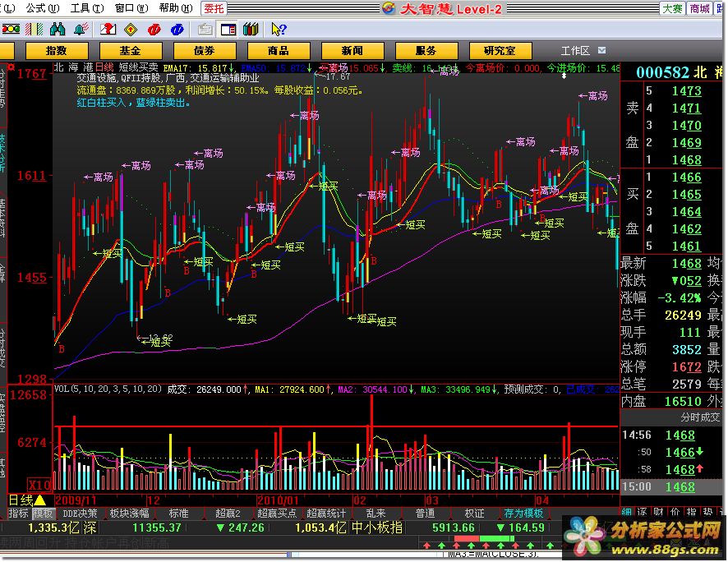Switch to the 超赢买点 indicator tab
Screen dimensions: 728x562
pyautogui.click(x=276, y=514)
